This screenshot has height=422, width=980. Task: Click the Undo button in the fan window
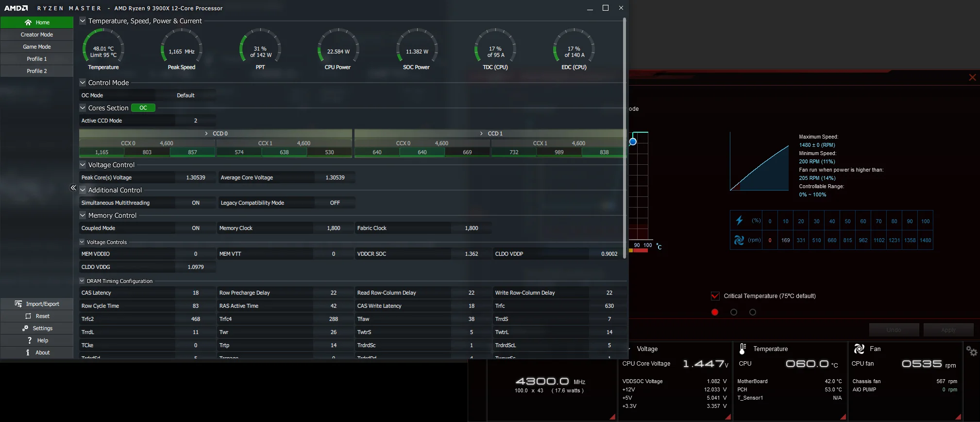click(894, 330)
